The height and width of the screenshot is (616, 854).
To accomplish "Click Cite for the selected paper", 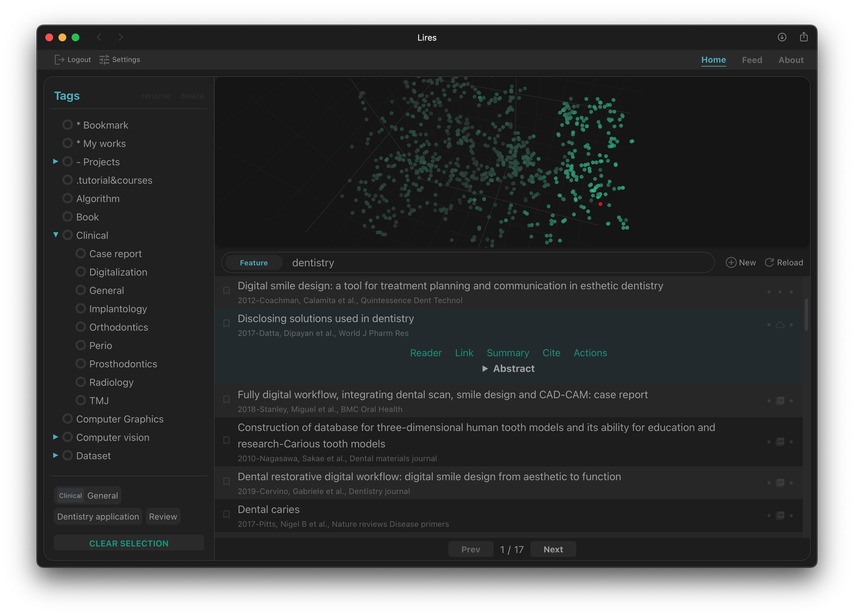I will click(x=551, y=353).
